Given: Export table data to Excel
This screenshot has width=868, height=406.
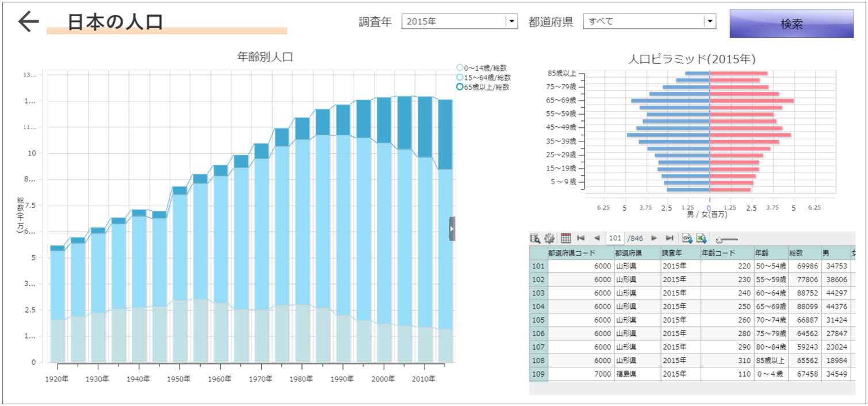Looking at the screenshot, I should point(701,238).
